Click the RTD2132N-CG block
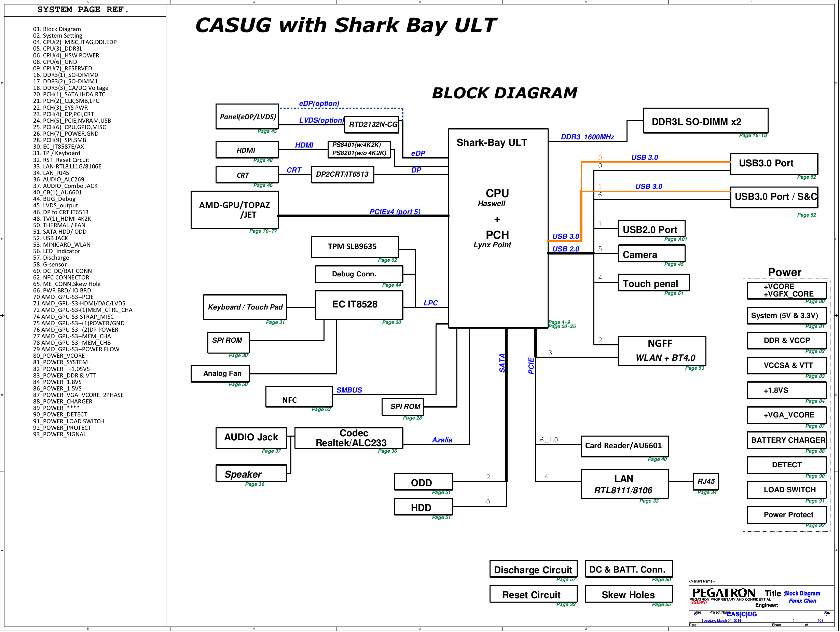 [x=372, y=125]
